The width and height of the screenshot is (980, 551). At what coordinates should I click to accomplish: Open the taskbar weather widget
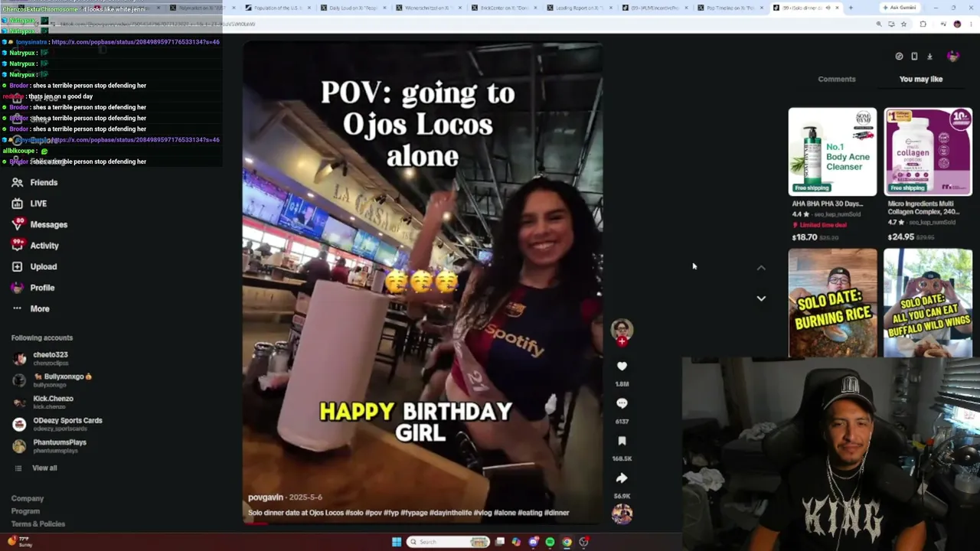pos(18,541)
